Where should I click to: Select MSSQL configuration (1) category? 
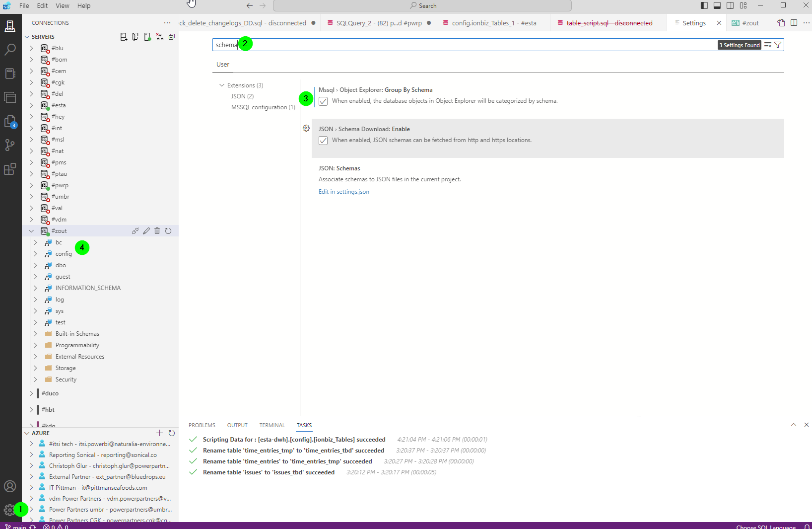pos(263,107)
